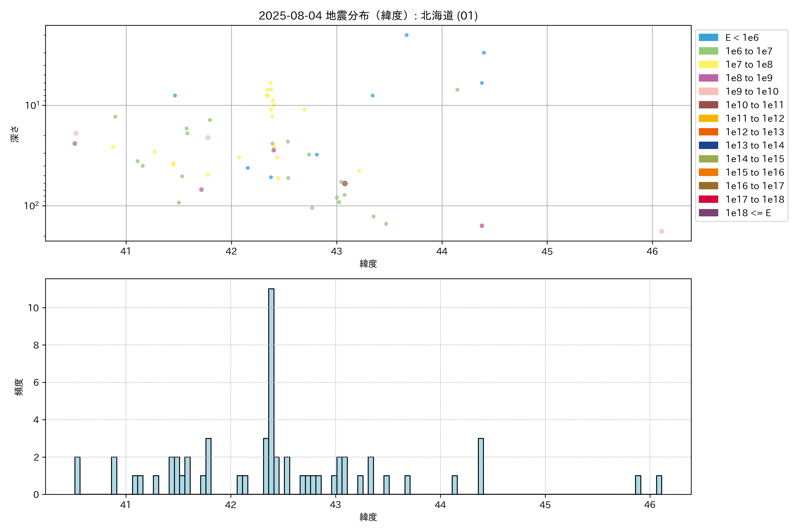
Task: Click the leftmost histogram bar near 40.5
Action: pos(77,476)
